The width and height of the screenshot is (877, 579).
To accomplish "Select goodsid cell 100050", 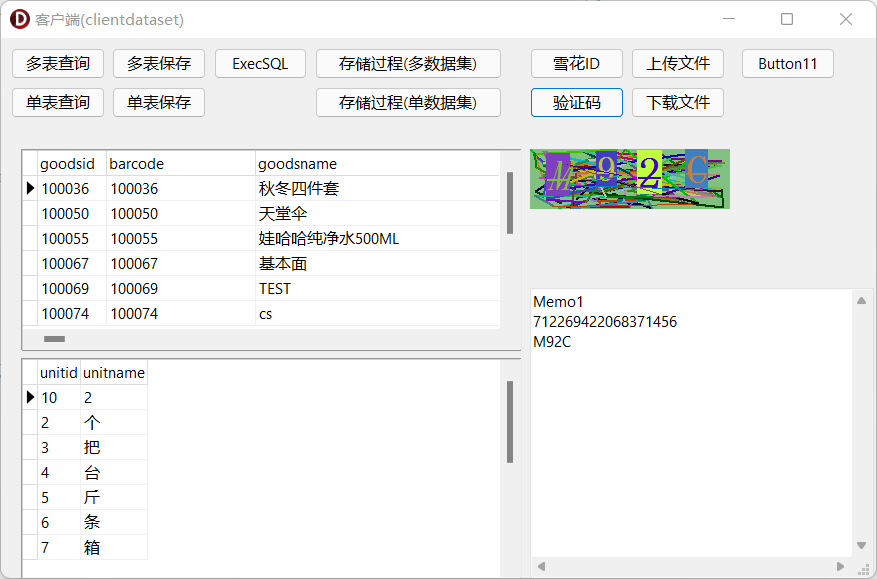I will (72, 214).
